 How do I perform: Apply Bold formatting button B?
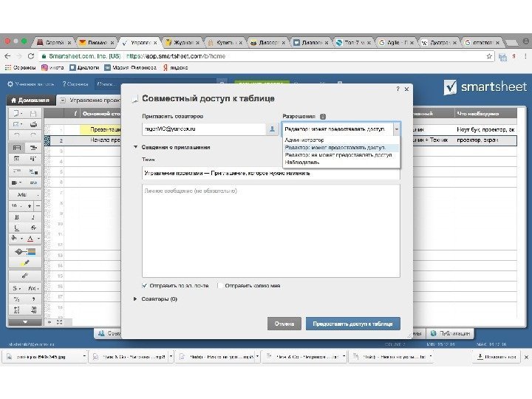pyautogui.click(x=16, y=217)
